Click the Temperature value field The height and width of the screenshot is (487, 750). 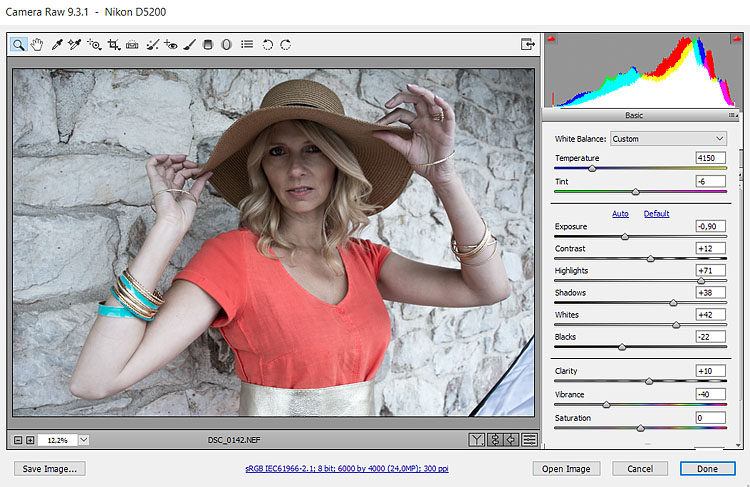(710, 158)
